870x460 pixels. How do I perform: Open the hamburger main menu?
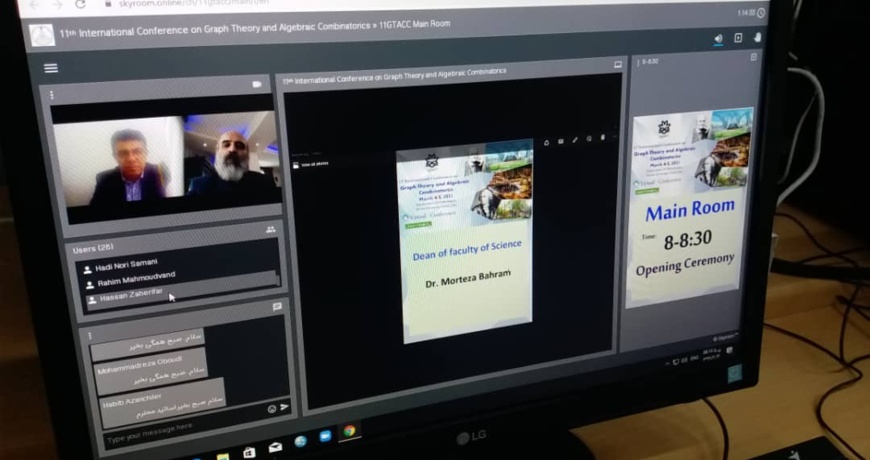(x=51, y=68)
